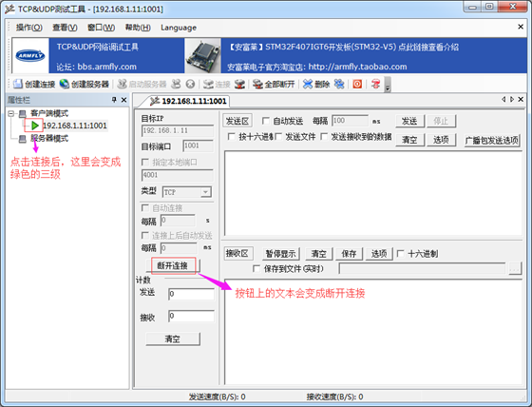Click the 目标IP input field

coord(178,131)
